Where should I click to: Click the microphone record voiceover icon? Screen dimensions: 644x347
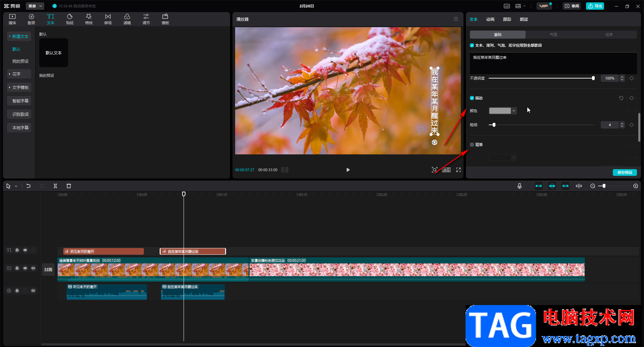point(519,186)
